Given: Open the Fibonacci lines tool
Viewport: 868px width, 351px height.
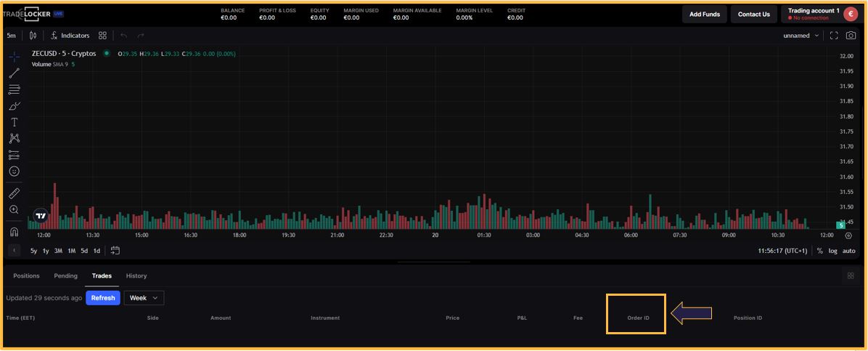Looking at the screenshot, I should click(x=15, y=89).
